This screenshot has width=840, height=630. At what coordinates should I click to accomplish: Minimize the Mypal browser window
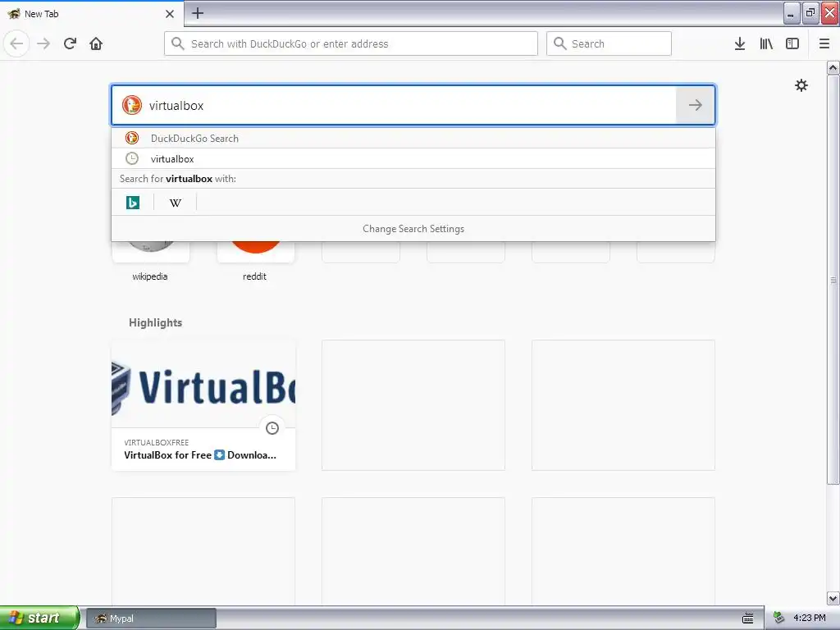(792, 13)
